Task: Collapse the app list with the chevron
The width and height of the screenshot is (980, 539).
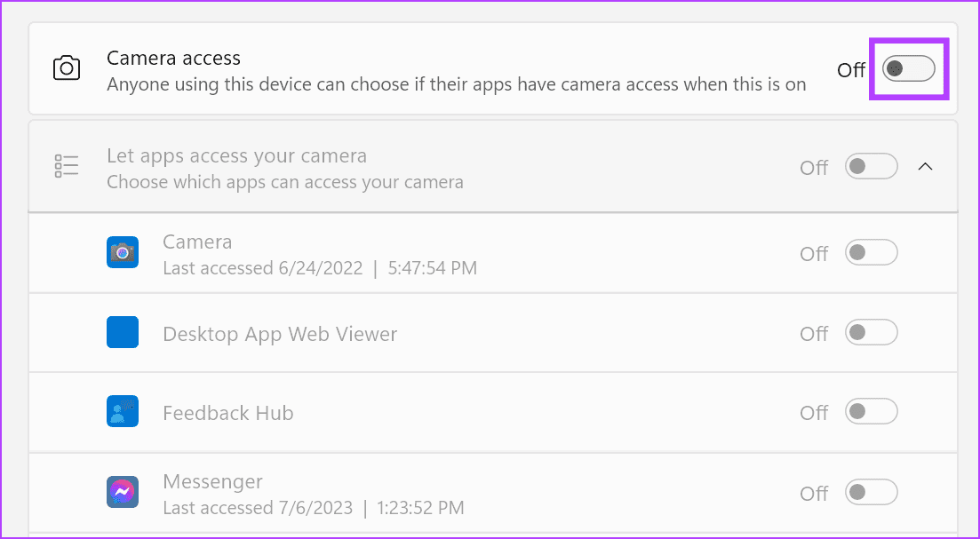Action: click(925, 166)
